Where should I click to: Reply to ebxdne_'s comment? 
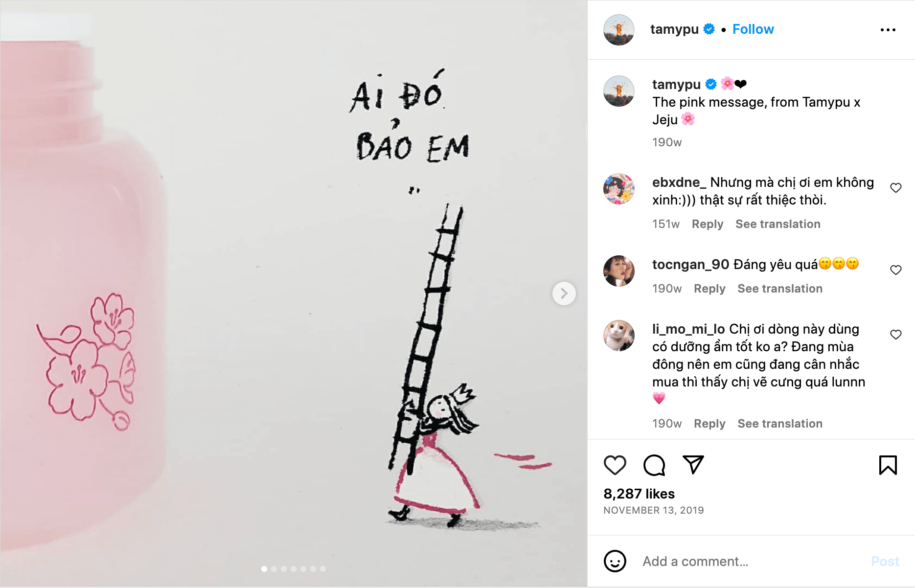(707, 224)
